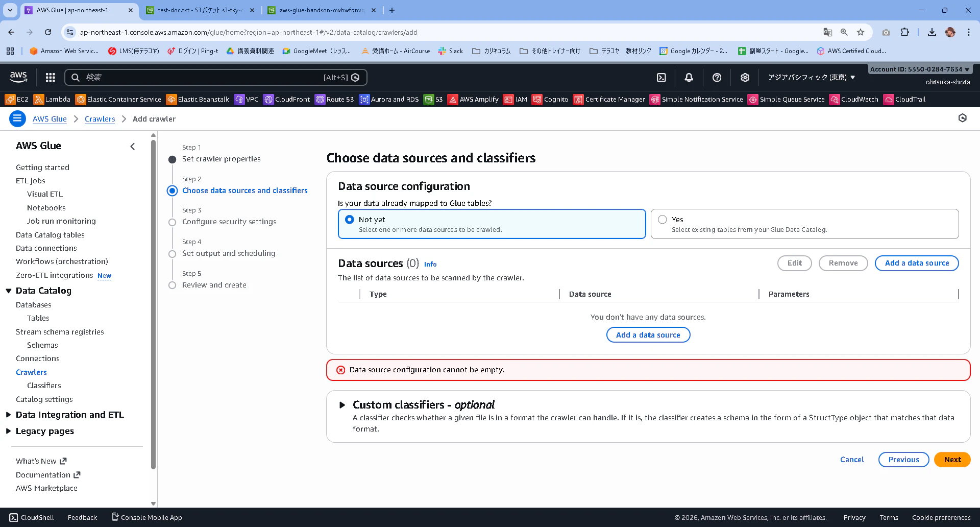Open AWS Amplify shortcut

pyautogui.click(x=473, y=100)
